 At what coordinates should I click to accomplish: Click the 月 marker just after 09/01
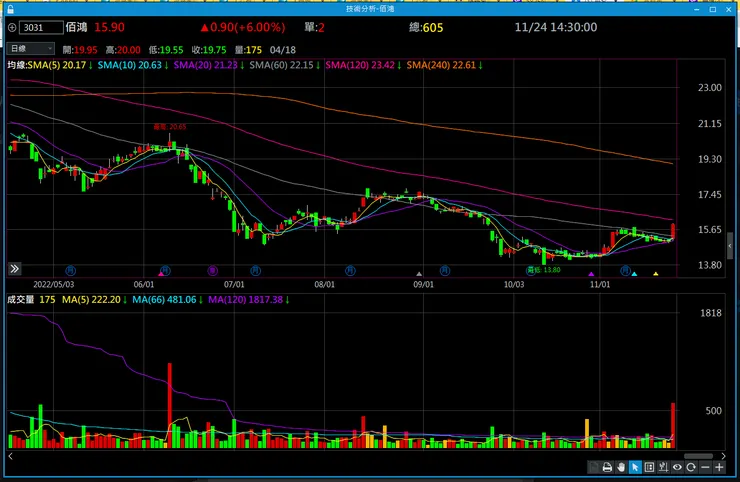(x=445, y=271)
